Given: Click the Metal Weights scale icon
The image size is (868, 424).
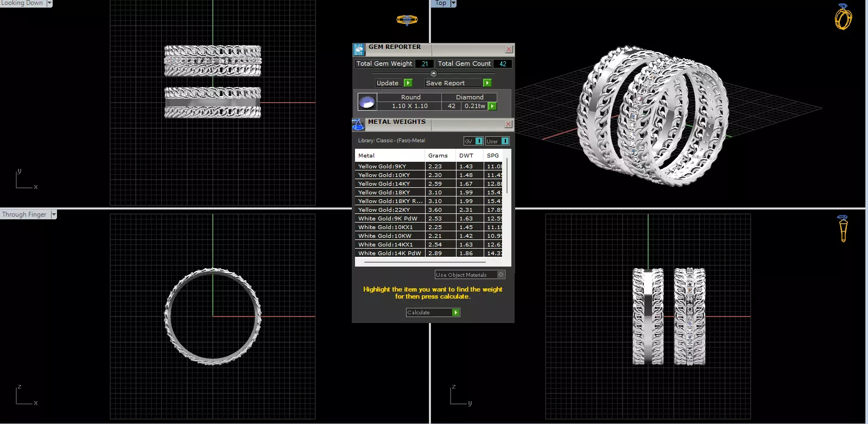Looking at the screenshot, I should click(358, 125).
